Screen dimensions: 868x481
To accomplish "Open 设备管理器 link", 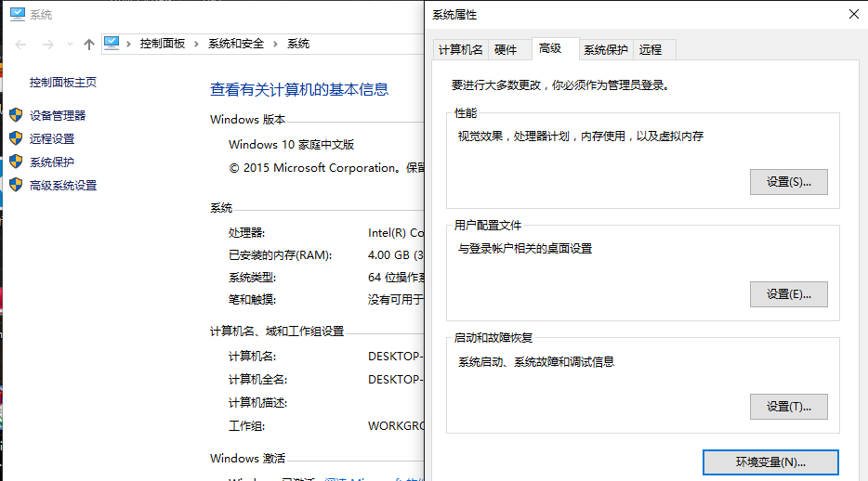I will [x=58, y=115].
